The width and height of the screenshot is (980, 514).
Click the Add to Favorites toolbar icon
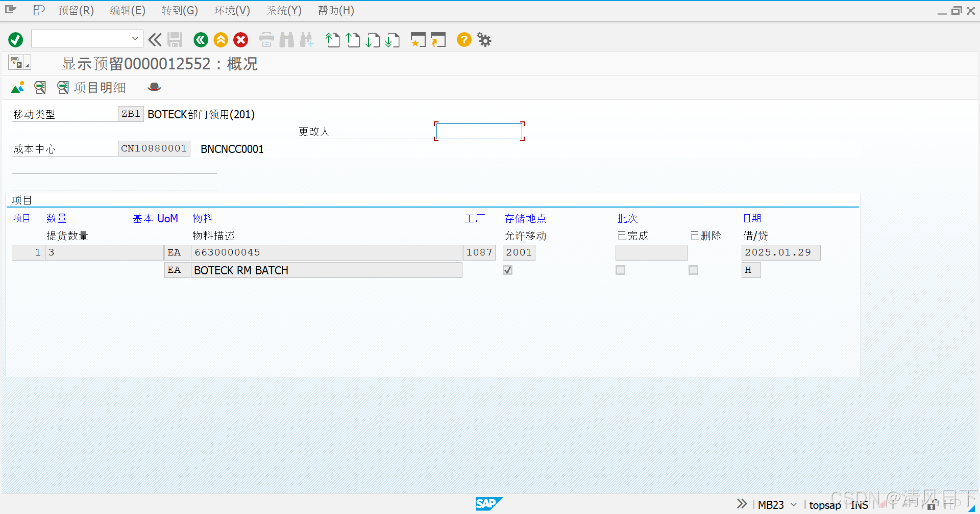[x=418, y=40]
